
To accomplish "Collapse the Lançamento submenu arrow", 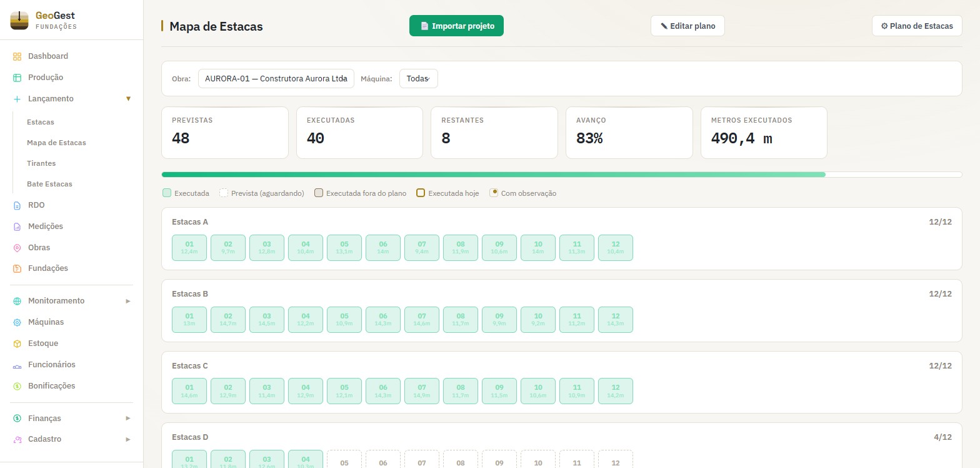I will click(x=128, y=99).
